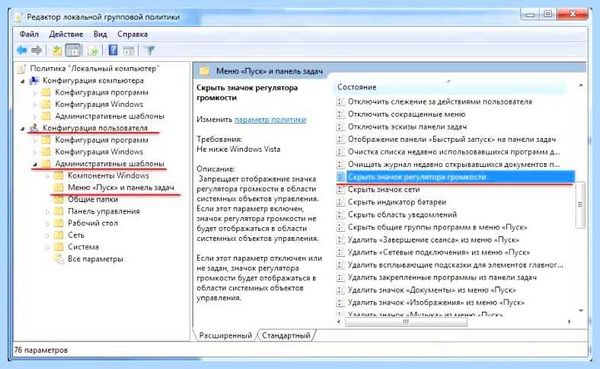Click policy icon for Отключить эскизы панели задач
The height and width of the screenshot is (369, 600).
tap(340, 127)
